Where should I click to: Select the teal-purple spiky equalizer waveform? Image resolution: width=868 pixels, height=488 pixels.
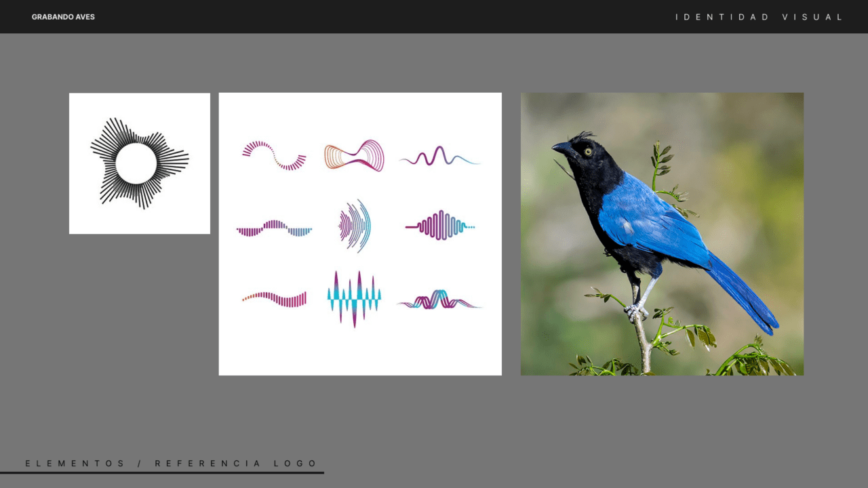[x=354, y=299]
